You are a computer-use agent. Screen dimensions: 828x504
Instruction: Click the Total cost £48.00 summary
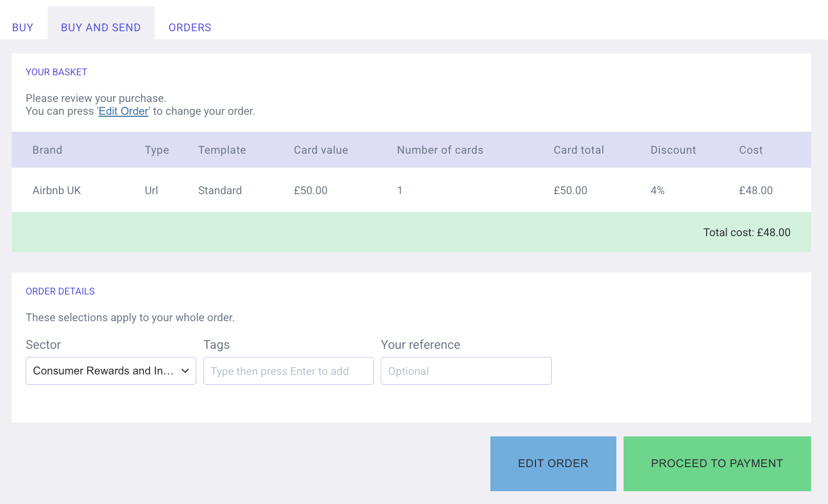pyautogui.click(x=746, y=233)
